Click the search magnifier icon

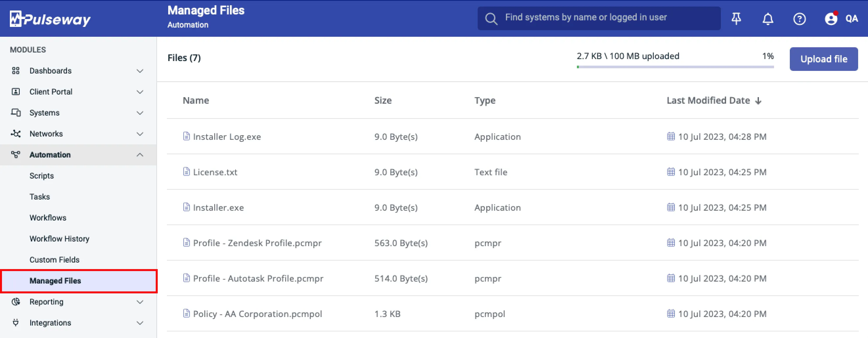click(491, 18)
